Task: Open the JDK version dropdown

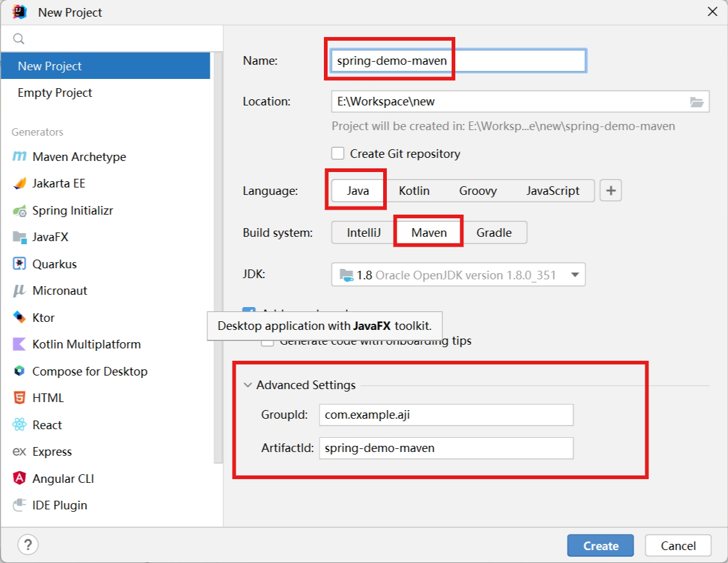Action: [x=458, y=275]
